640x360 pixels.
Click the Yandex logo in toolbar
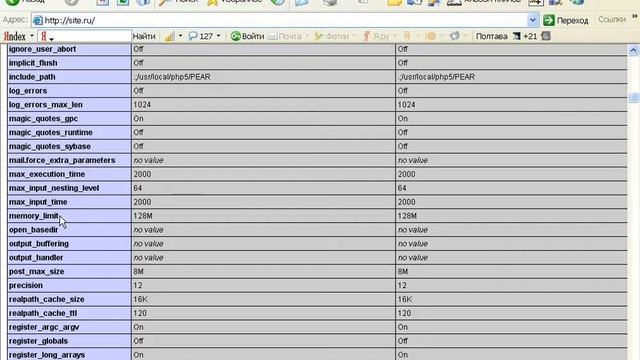(x=14, y=36)
